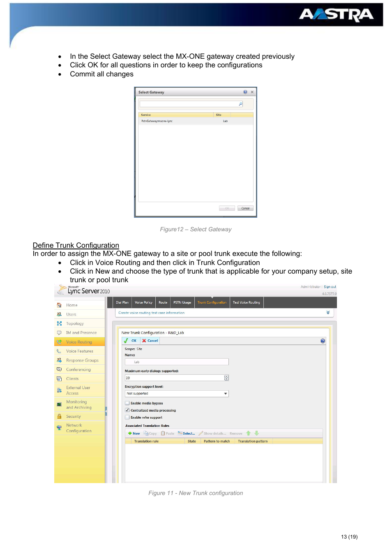Image resolution: width=392 pixels, height=555 pixels.
Task: Click the IM and Presence chat icon
Action: click(59, 333)
